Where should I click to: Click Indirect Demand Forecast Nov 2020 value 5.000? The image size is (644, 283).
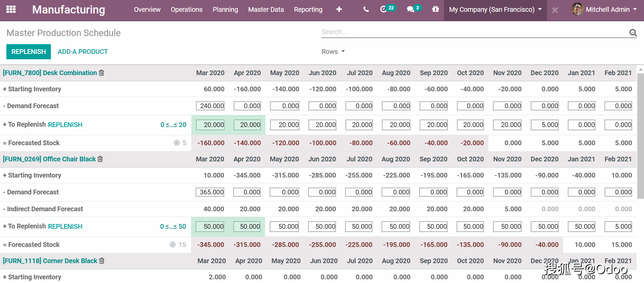(x=513, y=209)
